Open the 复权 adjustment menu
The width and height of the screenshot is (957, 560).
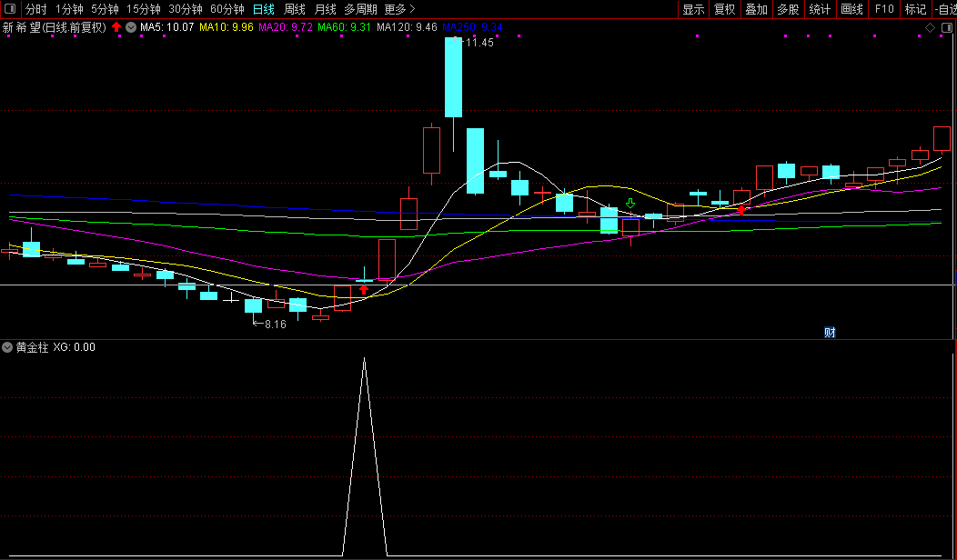[725, 9]
